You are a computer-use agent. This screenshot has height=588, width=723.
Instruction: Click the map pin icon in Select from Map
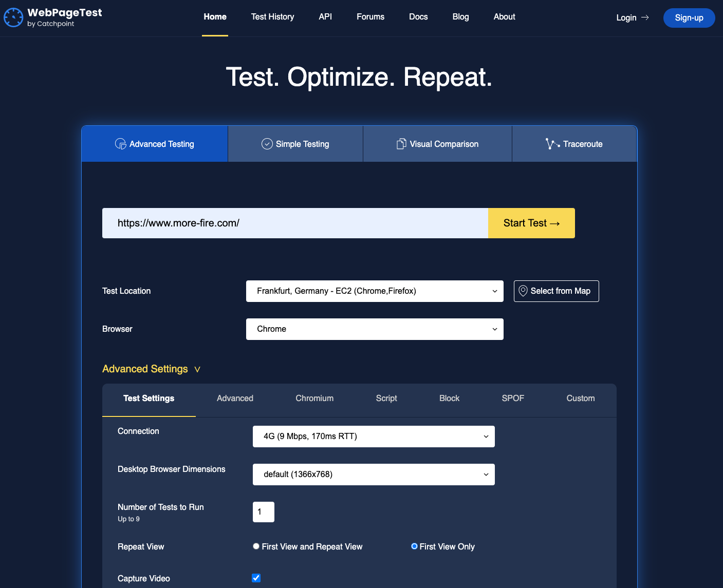(x=523, y=291)
